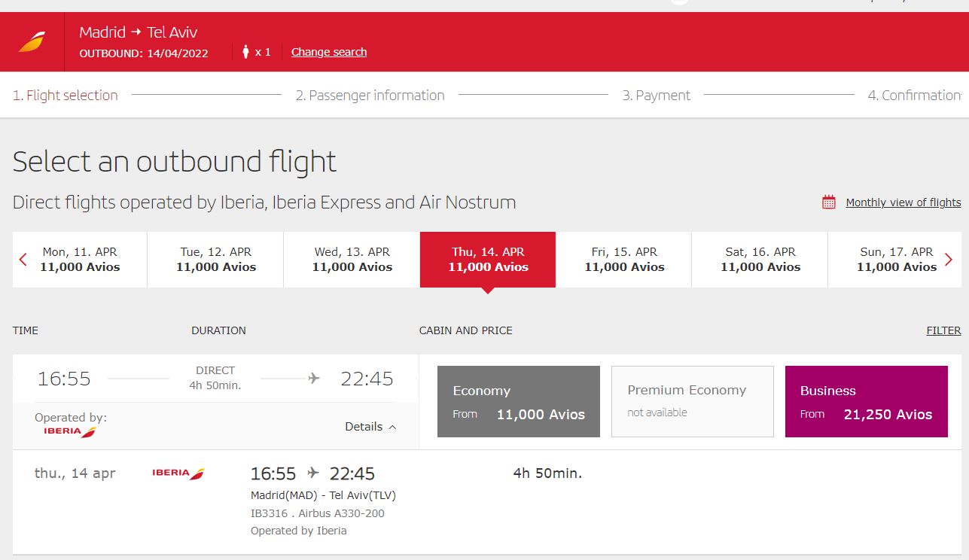This screenshot has height=560, width=969.
Task: Click step 1. Flight selection
Action: tap(66, 96)
